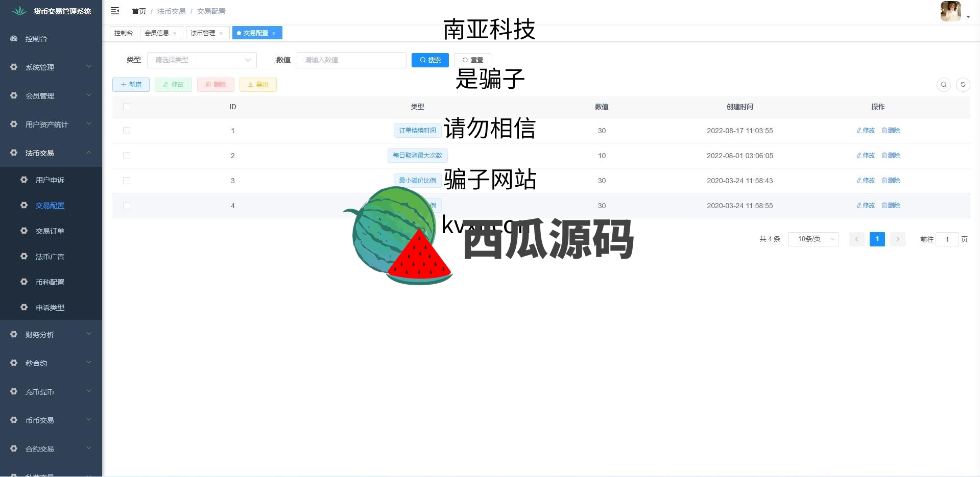The height and width of the screenshot is (477, 980).
Task: Click the 用户申诉 gear icon
Action: (24, 180)
